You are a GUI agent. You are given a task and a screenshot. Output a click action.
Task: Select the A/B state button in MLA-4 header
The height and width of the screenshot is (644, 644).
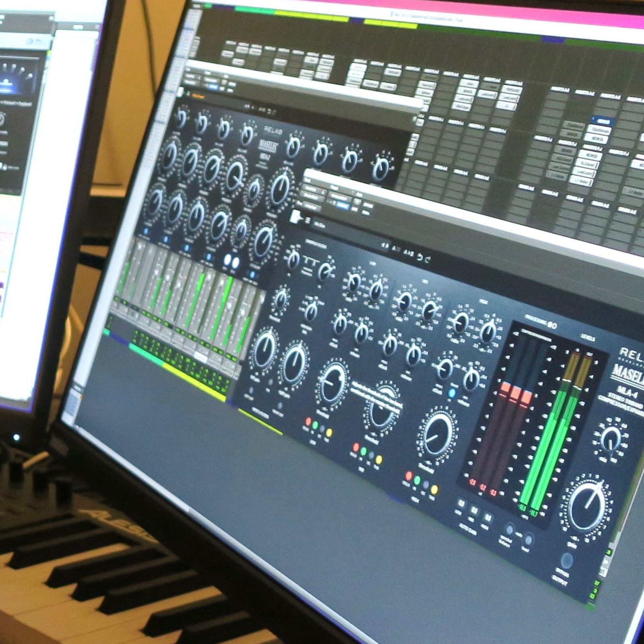coord(395,249)
